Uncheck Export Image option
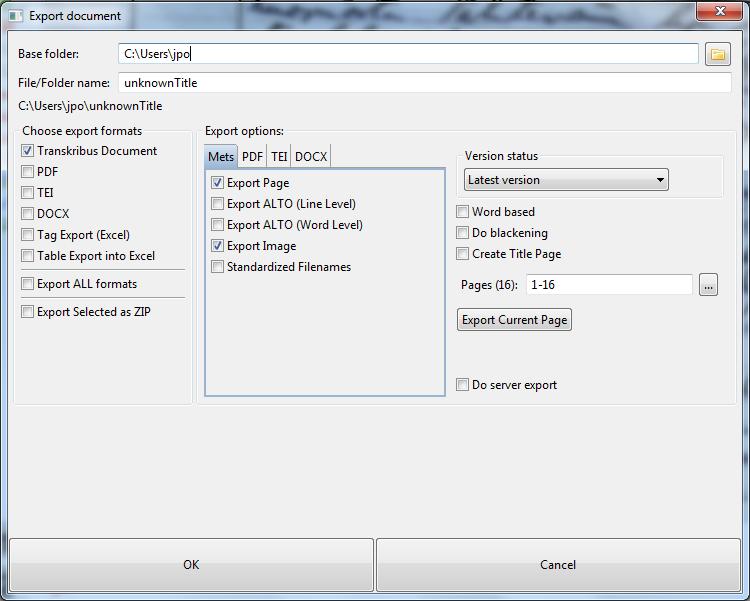 point(217,246)
